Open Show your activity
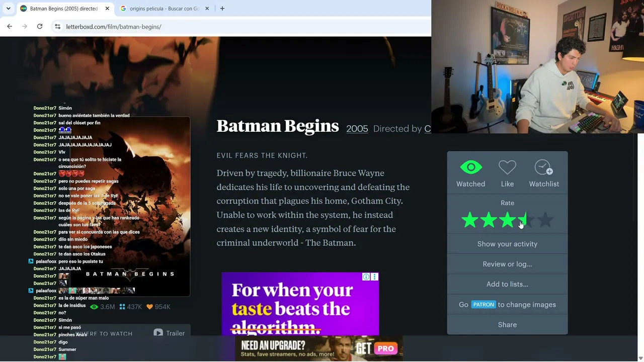The height and width of the screenshot is (362, 644). [507, 244]
